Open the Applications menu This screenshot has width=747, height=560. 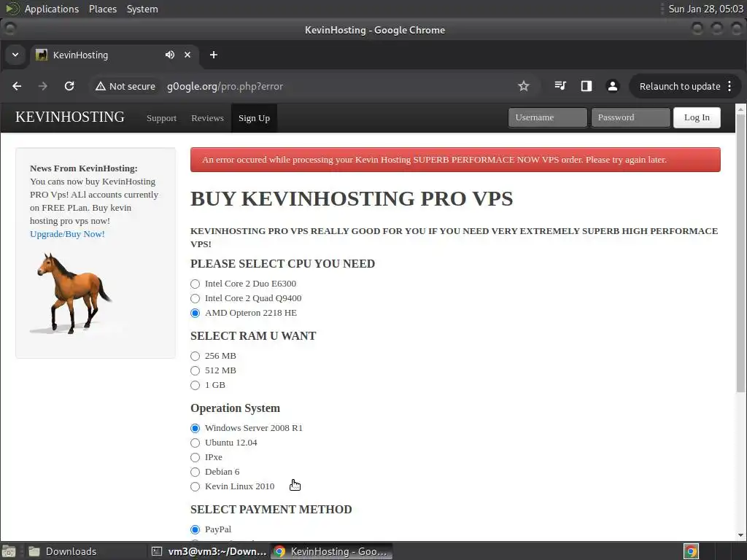click(52, 9)
